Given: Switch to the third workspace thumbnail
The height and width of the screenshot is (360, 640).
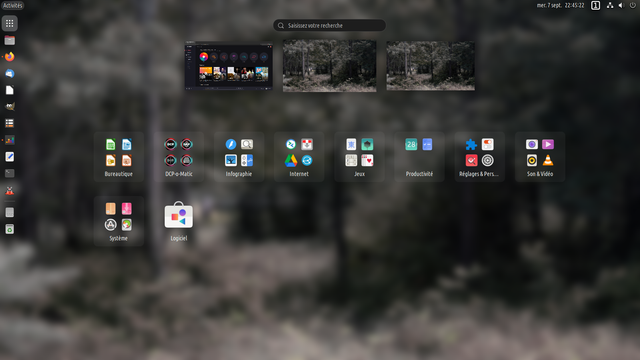Looking at the screenshot, I should [x=431, y=66].
